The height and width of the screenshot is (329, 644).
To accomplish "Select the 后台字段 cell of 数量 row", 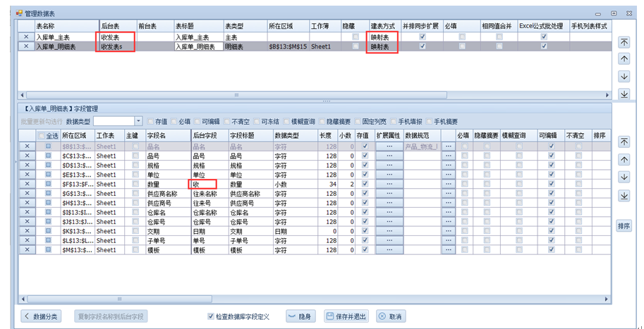I will coord(209,184).
